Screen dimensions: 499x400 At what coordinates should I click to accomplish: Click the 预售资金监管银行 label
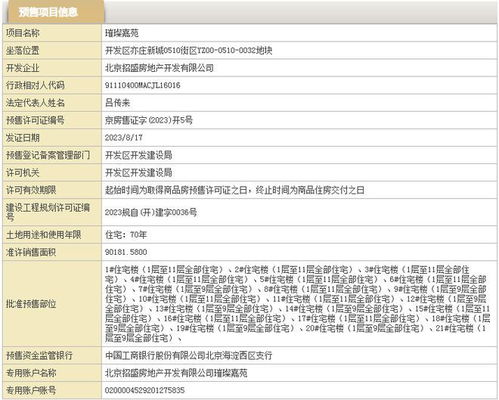click(39, 355)
